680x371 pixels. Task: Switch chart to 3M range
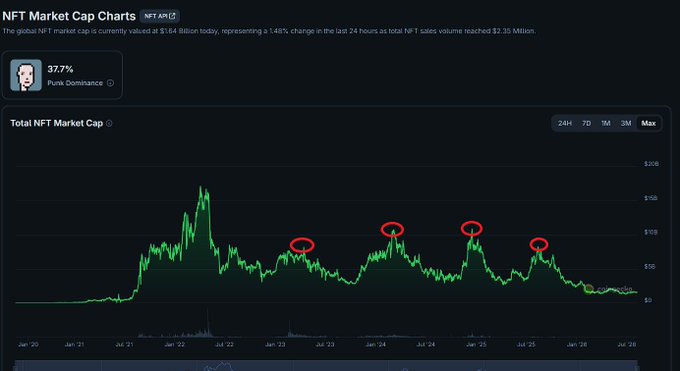pyautogui.click(x=626, y=123)
